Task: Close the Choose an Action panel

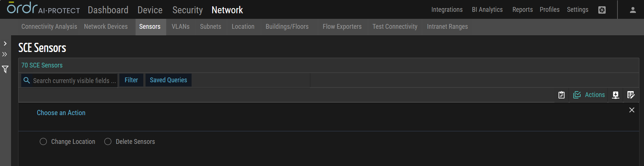Action: tap(632, 110)
